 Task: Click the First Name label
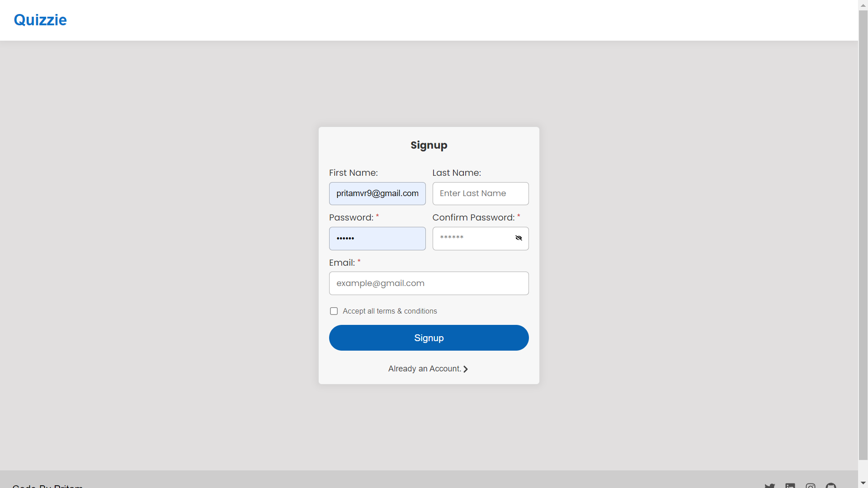pyautogui.click(x=353, y=173)
